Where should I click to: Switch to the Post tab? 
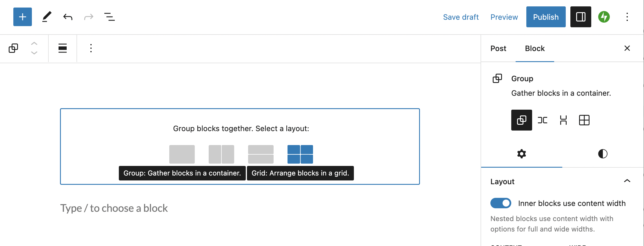pyautogui.click(x=498, y=48)
